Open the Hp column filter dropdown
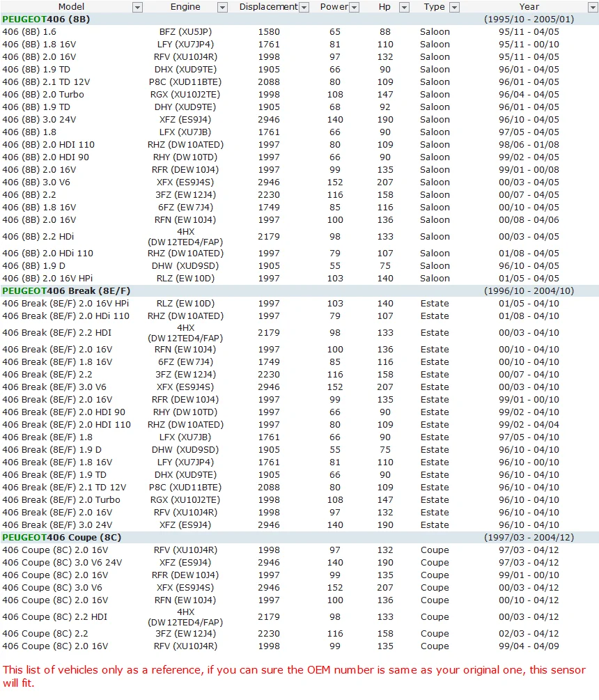This screenshot has height=700, width=599. pyautogui.click(x=405, y=7)
